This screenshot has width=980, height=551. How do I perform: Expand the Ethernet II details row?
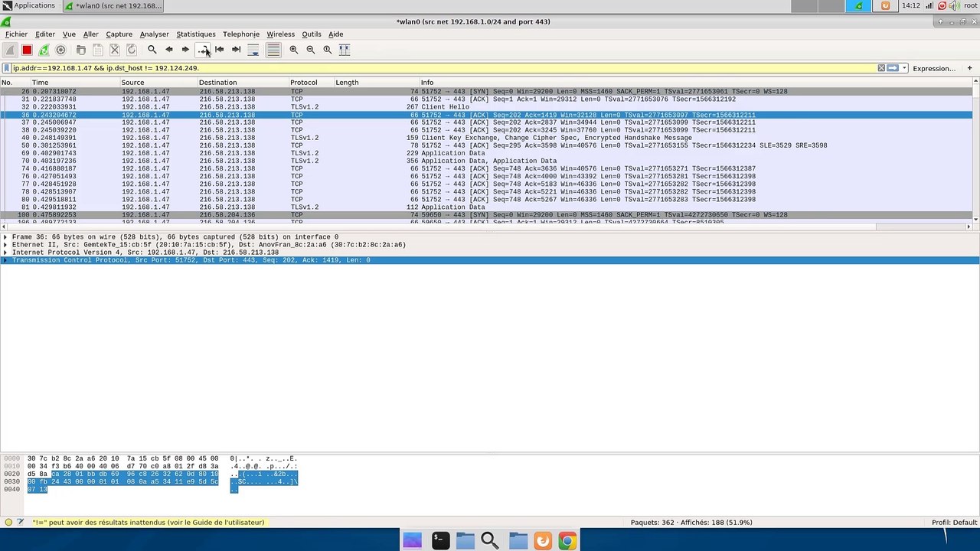point(5,245)
